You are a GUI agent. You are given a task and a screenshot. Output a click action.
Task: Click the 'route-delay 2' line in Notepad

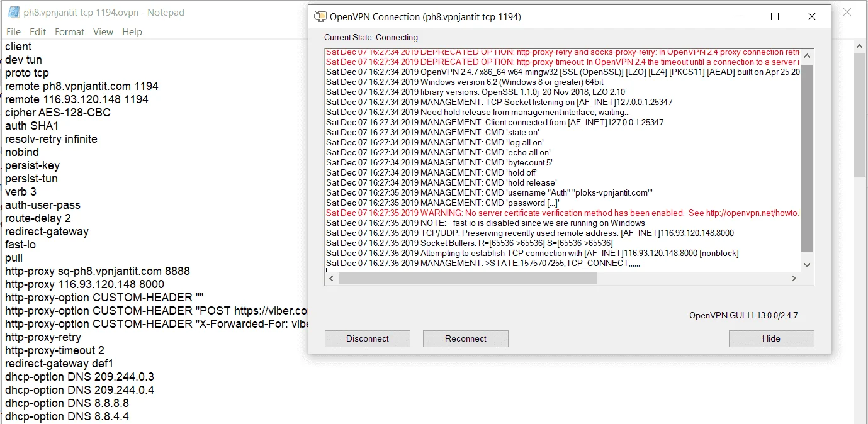(38, 218)
